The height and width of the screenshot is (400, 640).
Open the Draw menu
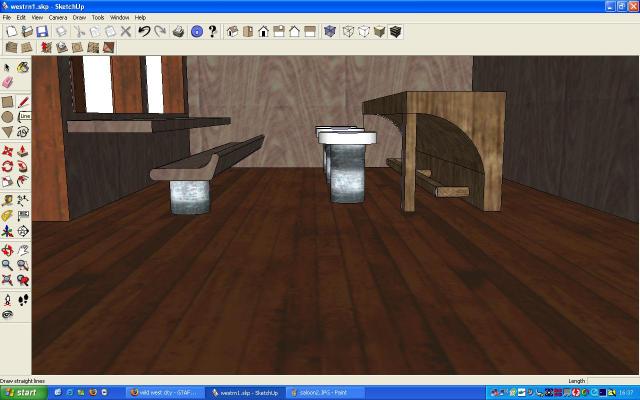79,17
